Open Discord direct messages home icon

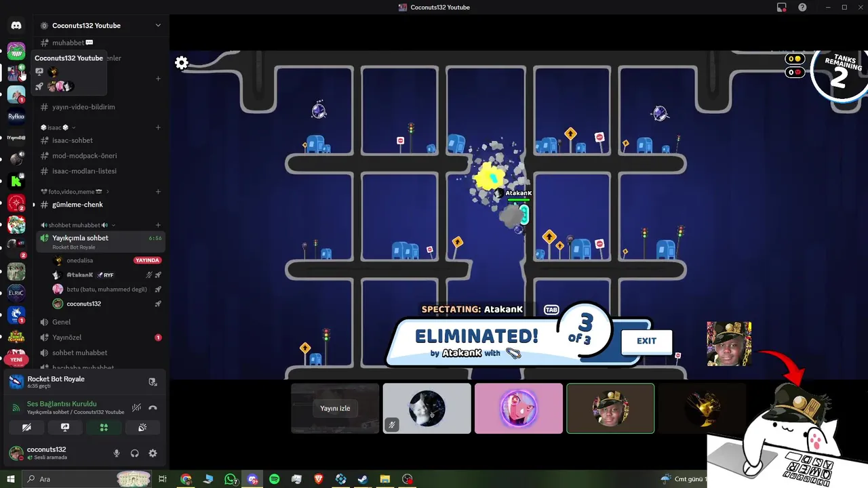(x=16, y=26)
